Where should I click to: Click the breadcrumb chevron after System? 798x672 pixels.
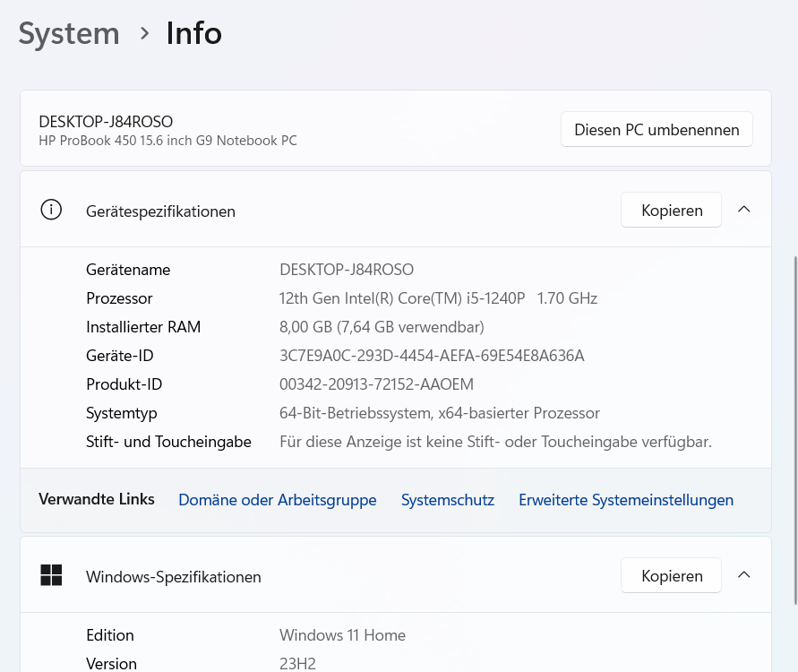pos(144,34)
